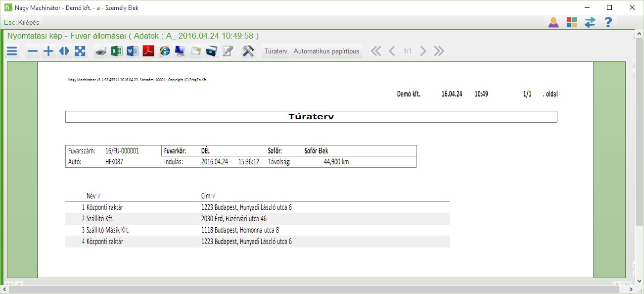644x294 pixels.
Task: Open the user profile icon
Action: coord(553,22)
